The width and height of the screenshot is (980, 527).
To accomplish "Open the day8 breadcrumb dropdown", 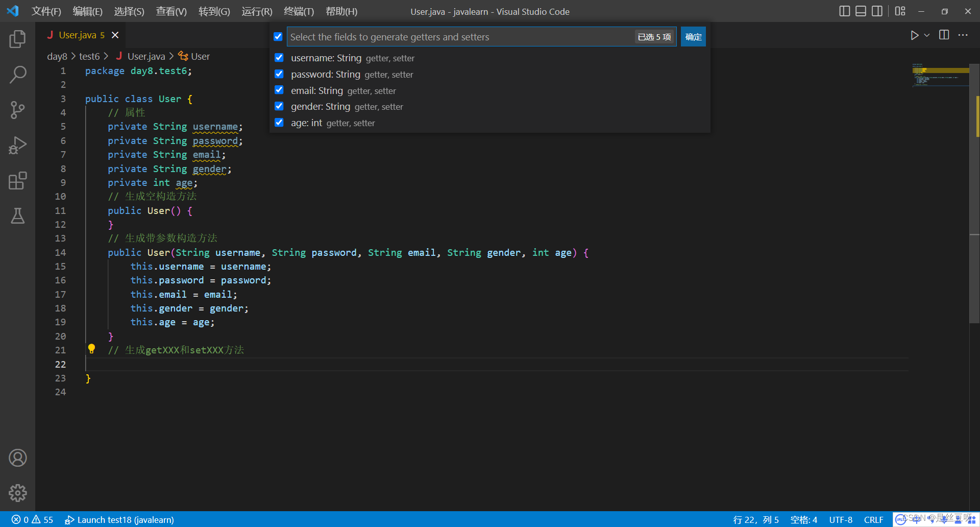I will pyautogui.click(x=57, y=56).
